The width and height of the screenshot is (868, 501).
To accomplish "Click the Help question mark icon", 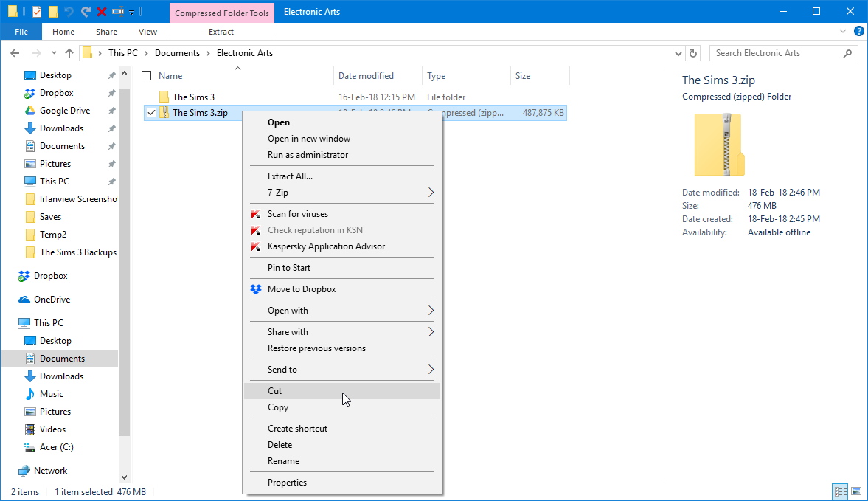I will (858, 32).
